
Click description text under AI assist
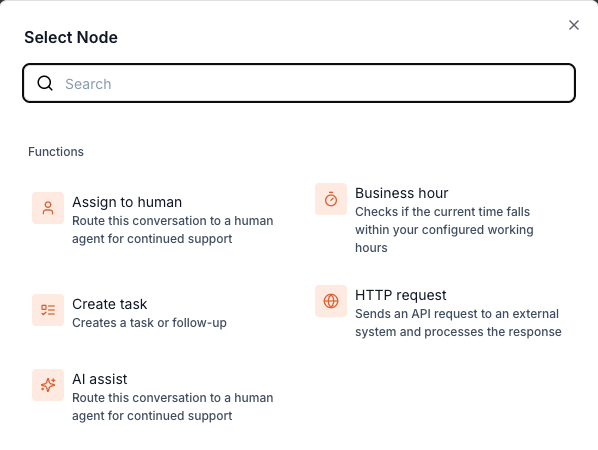172,407
